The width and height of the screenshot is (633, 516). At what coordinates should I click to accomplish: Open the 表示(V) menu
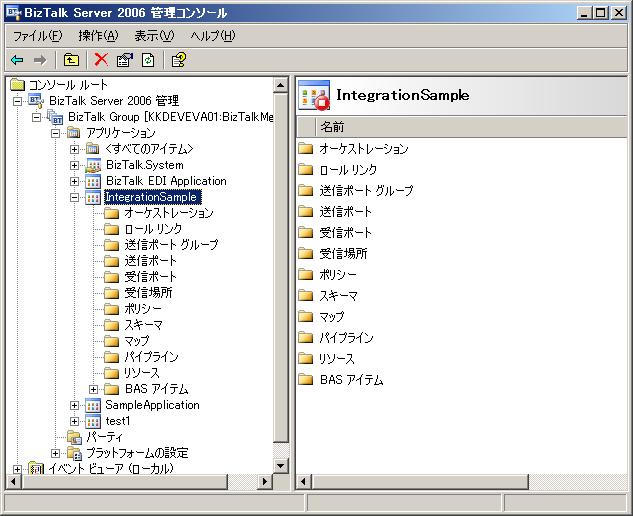tap(154, 36)
